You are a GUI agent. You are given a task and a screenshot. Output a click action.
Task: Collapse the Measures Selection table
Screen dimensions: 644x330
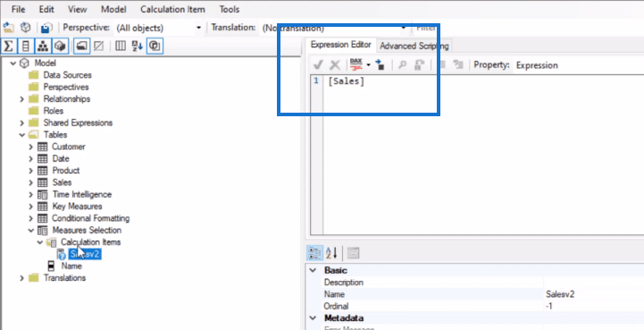30,230
